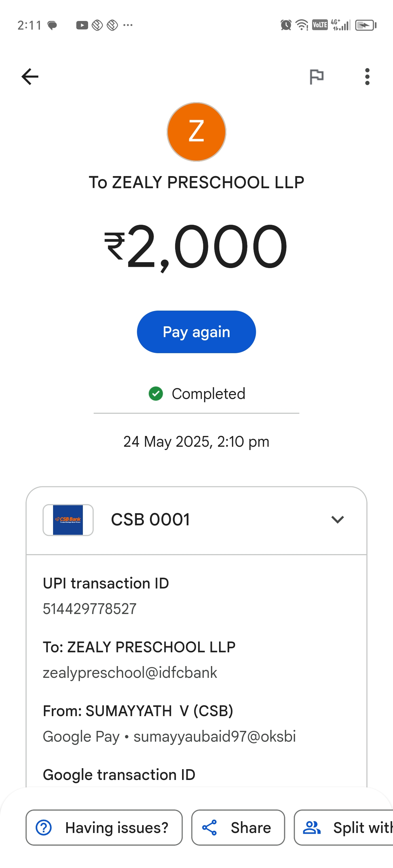Tap the YouTube notification icon
This screenshot has width=393, height=868.
click(82, 25)
